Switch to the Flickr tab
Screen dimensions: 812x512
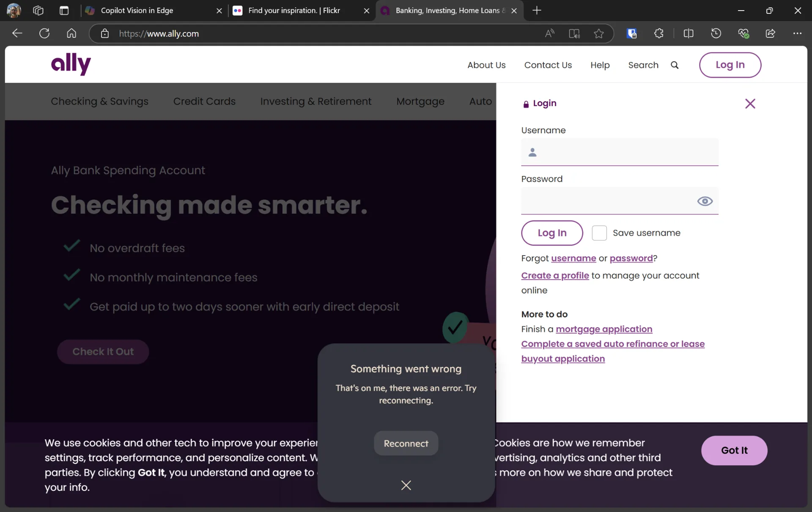tap(301, 11)
